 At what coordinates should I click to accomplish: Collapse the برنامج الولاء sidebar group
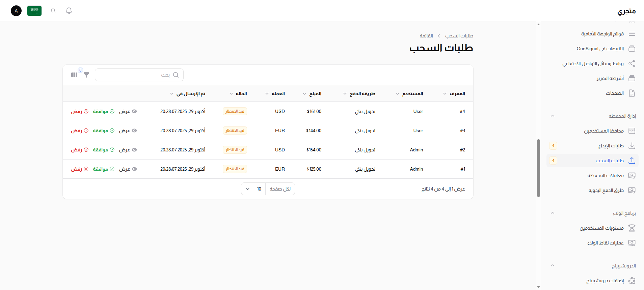tap(553, 213)
